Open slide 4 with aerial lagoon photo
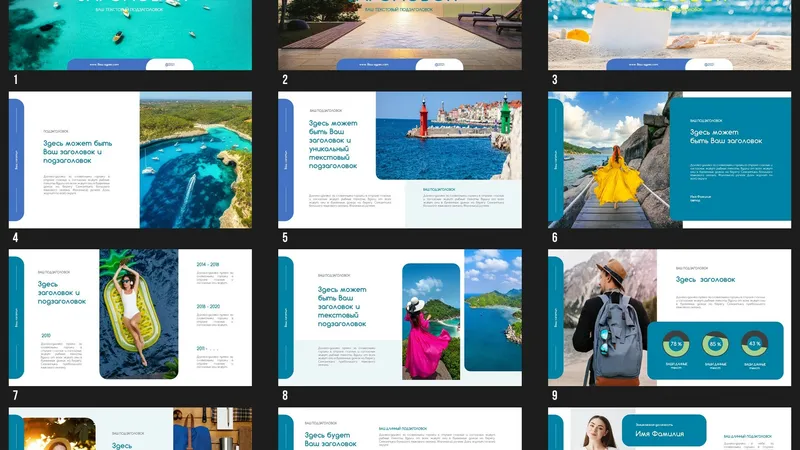 tap(130, 160)
